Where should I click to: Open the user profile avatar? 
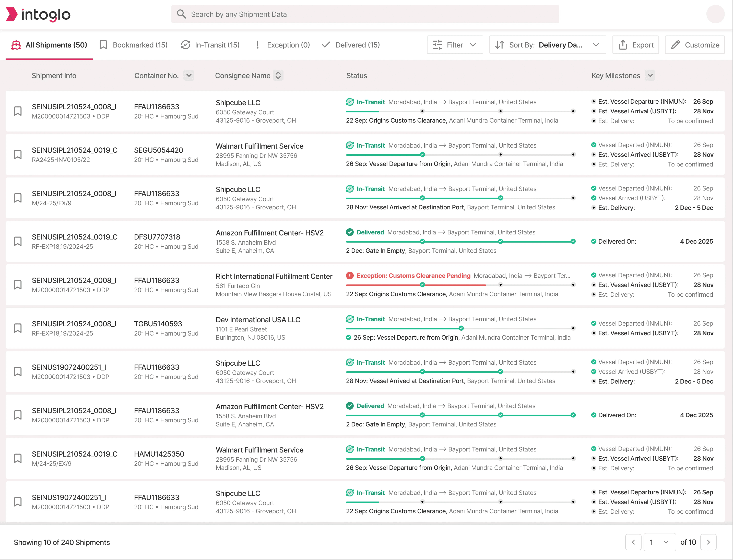click(715, 14)
